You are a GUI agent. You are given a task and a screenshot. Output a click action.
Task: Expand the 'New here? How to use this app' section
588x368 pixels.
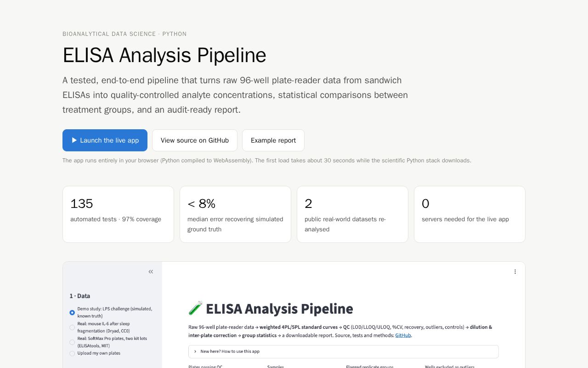[343, 351]
